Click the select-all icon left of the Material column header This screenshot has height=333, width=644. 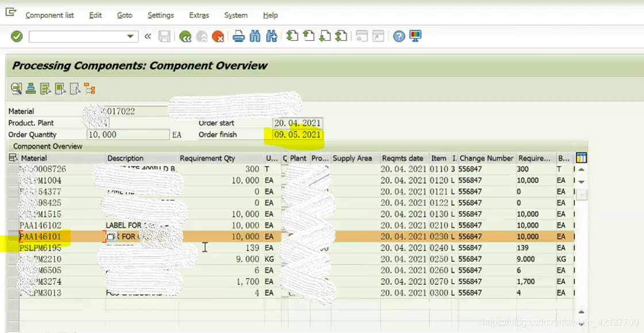(13, 158)
